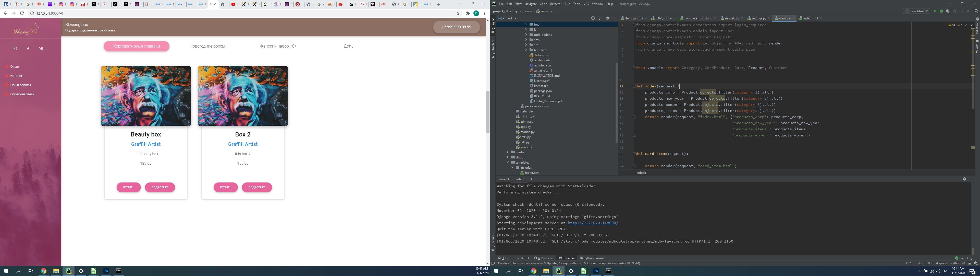Click Подробнее button for Box 2
This screenshot has width=980, height=276.
[257, 188]
